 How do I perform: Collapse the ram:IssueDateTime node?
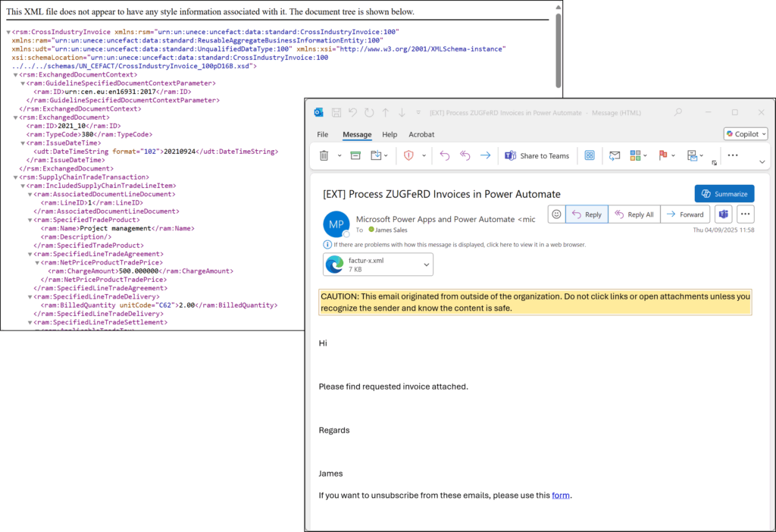coord(23,143)
